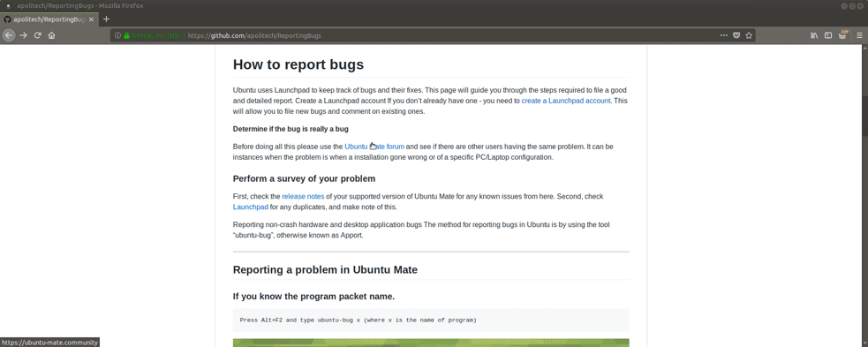Show site information icon in address bar

[x=117, y=35]
